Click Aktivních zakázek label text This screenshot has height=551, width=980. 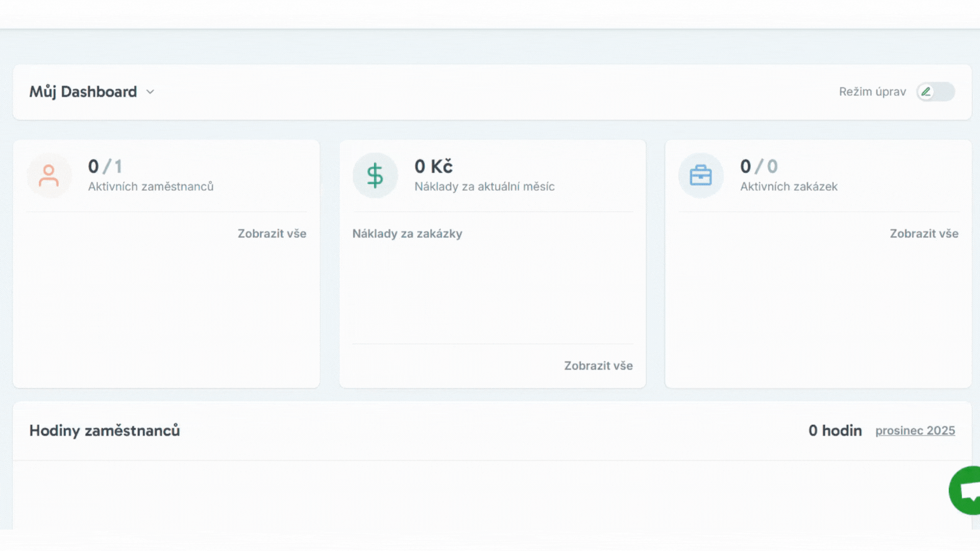pyautogui.click(x=789, y=187)
